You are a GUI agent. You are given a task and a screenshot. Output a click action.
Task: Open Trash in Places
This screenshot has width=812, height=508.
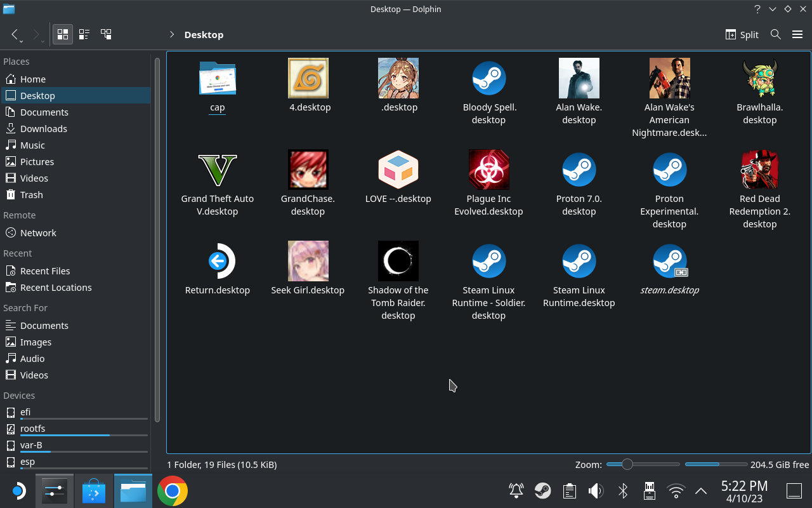click(75, 195)
